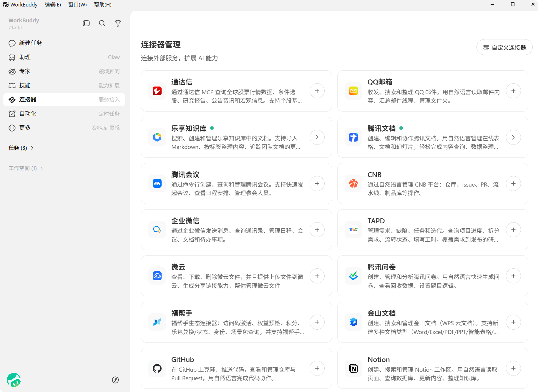Add the 腾讯问卷 connector with plus button

point(513,276)
